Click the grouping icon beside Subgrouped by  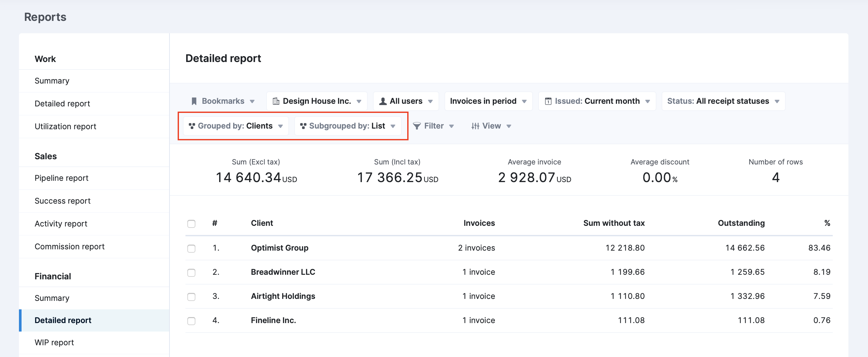click(x=303, y=126)
